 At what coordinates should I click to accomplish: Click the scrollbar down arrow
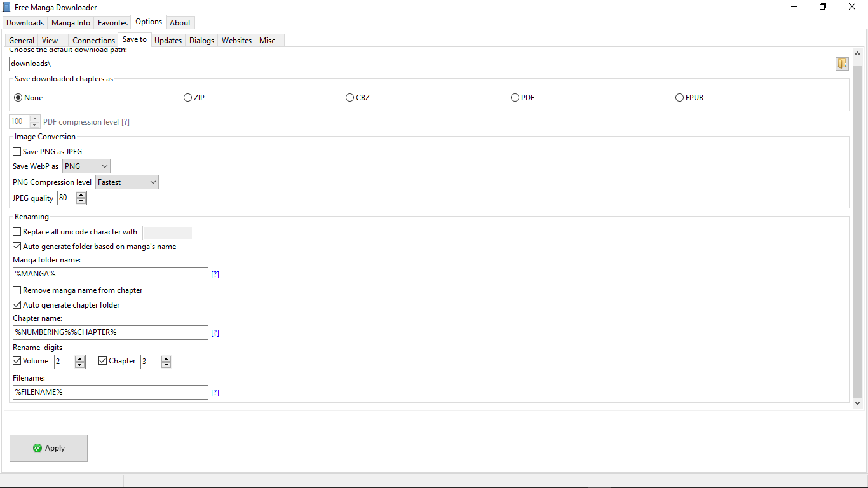point(858,403)
